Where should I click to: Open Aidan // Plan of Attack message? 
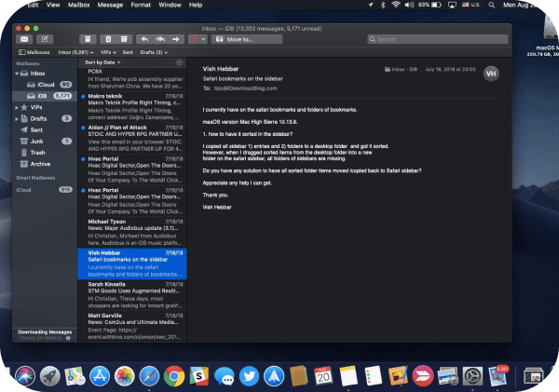click(x=132, y=138)
